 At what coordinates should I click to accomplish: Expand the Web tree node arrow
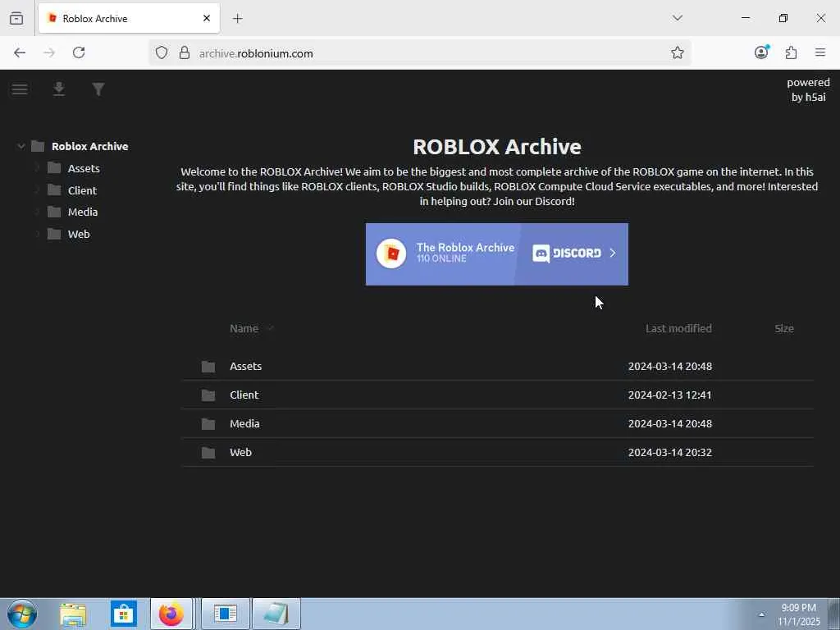coord(37,234)
